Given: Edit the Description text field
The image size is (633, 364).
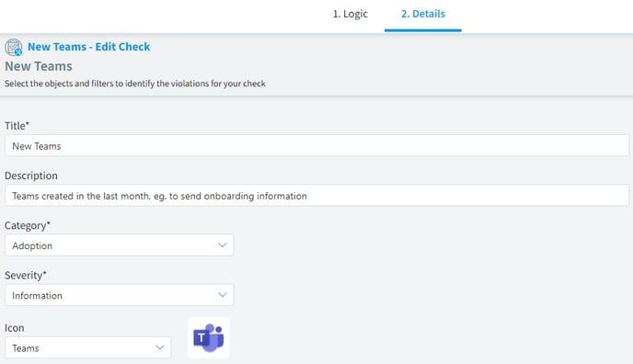Looking at the screenshot, I should coord(316,196).
